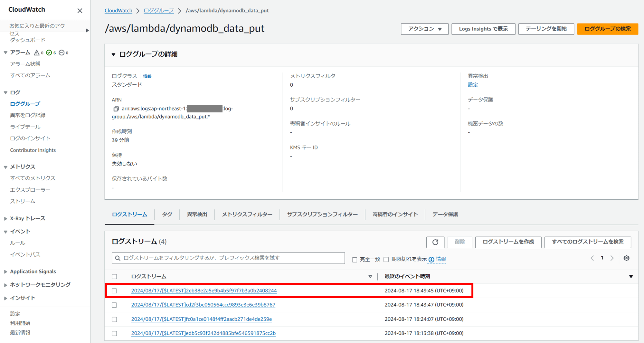Open すべてのアラーム in sidebar
Screen dimensions: 644x343
coord(30,75)
